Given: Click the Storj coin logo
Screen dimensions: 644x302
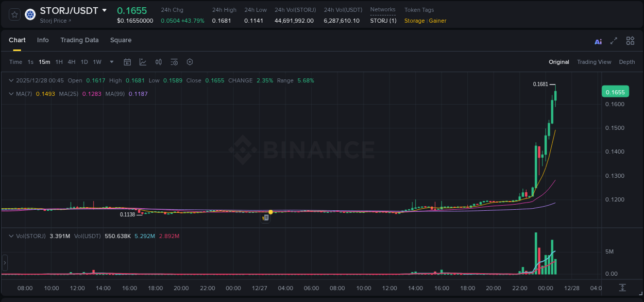Looking at the screenshot, I should point(30,14).
